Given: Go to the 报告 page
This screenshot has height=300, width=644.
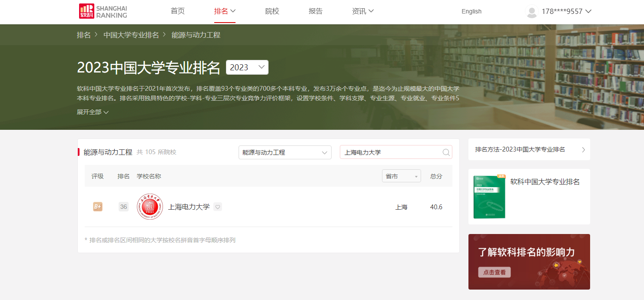Looking at the screenshot, I should coord(315,11).
